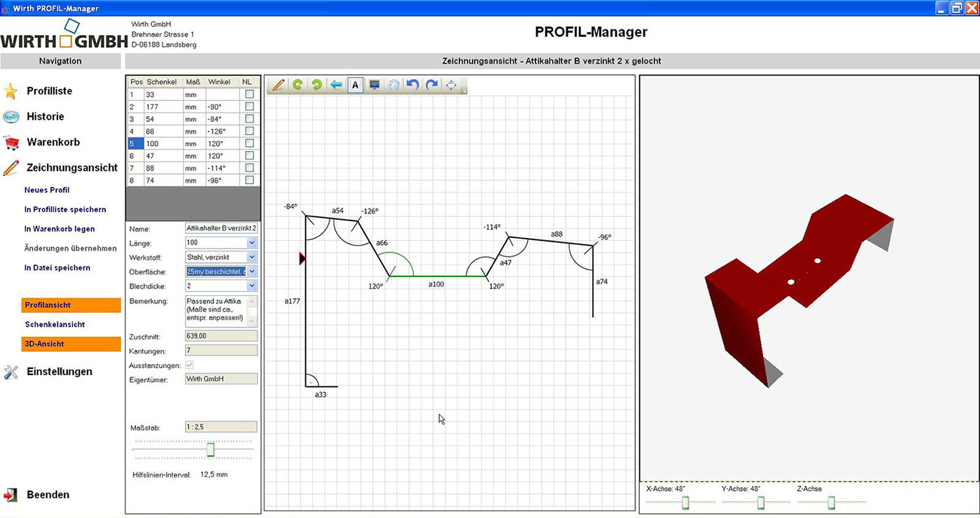Open Warenkorb in the navigation
980x518 pixels.
(53, 142)
